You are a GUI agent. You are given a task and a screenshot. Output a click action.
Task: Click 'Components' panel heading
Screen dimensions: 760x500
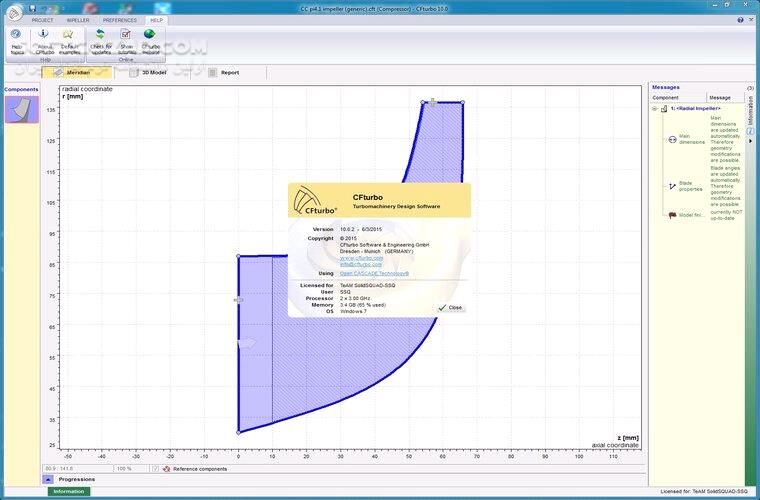click(x=21, y=90)
